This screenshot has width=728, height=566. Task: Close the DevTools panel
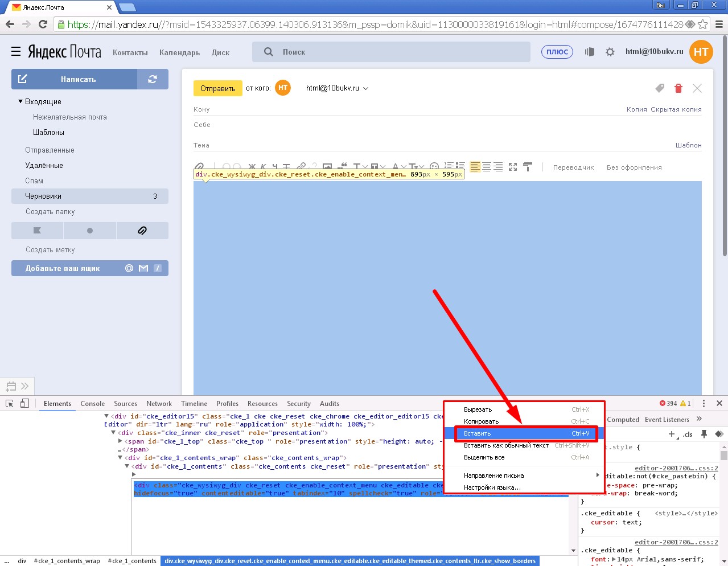tap(719, 403)
